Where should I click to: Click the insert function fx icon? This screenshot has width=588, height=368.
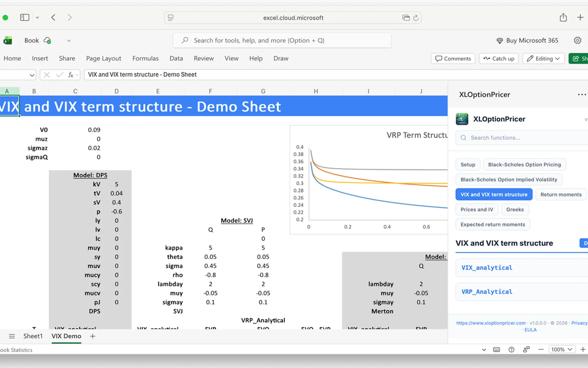[x=71, y=75]
